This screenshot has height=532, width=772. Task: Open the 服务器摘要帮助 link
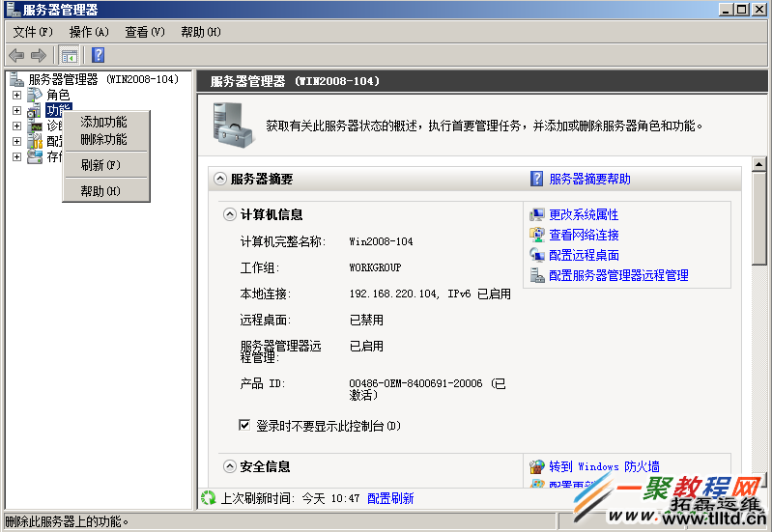[589, 179]
